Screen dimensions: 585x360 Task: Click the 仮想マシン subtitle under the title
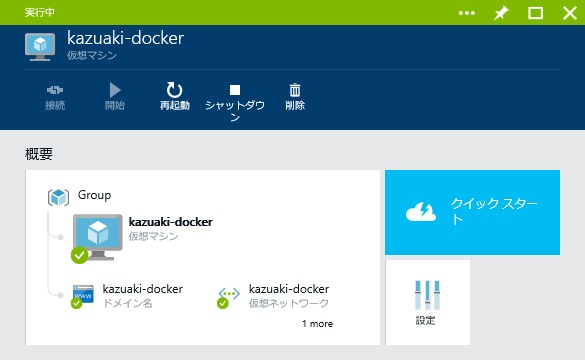[92, 55]
